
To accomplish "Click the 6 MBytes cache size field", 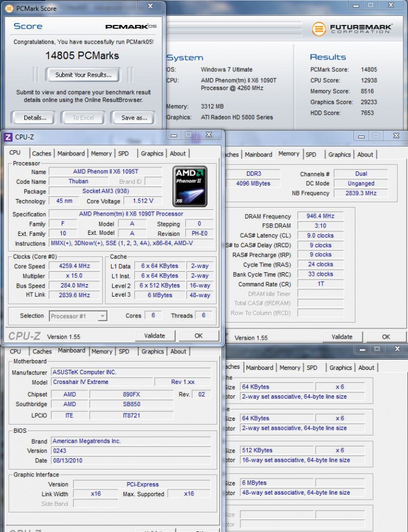I will (x=276, y=483).
